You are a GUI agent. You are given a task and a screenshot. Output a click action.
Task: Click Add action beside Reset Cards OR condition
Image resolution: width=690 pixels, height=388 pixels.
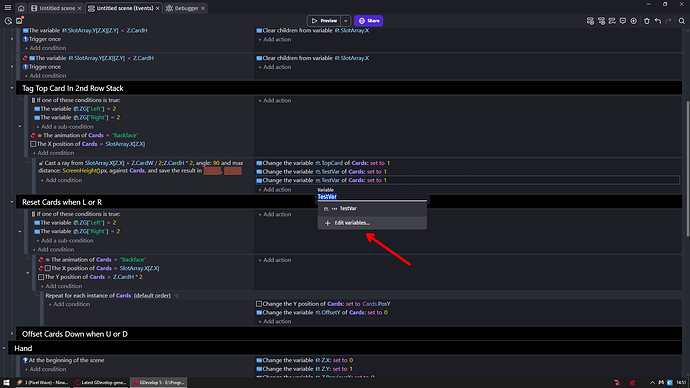[x=275, y=214]
